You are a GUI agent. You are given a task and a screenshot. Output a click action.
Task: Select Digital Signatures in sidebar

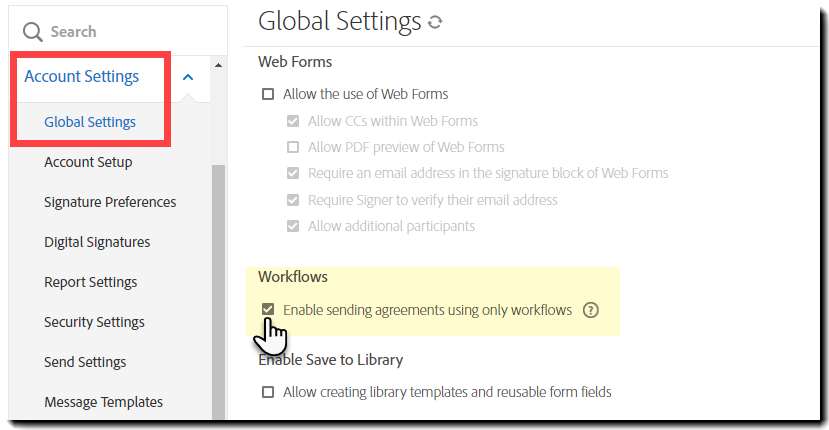(x=97, y=242)
